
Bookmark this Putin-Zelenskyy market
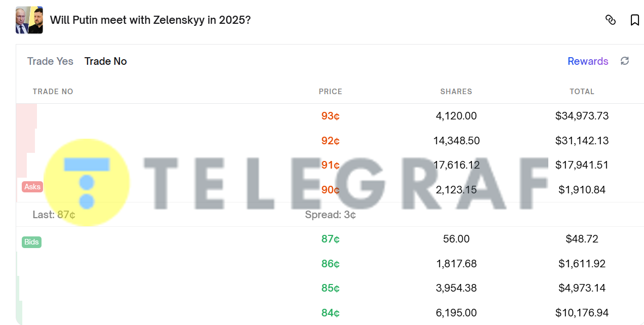634,20
